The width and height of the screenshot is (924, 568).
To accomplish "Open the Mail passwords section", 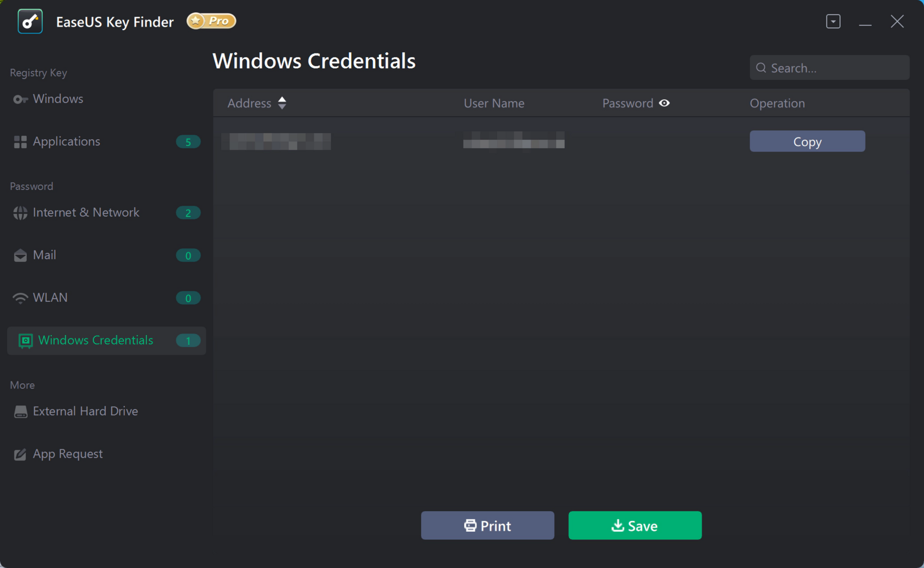I will point(106,255).
